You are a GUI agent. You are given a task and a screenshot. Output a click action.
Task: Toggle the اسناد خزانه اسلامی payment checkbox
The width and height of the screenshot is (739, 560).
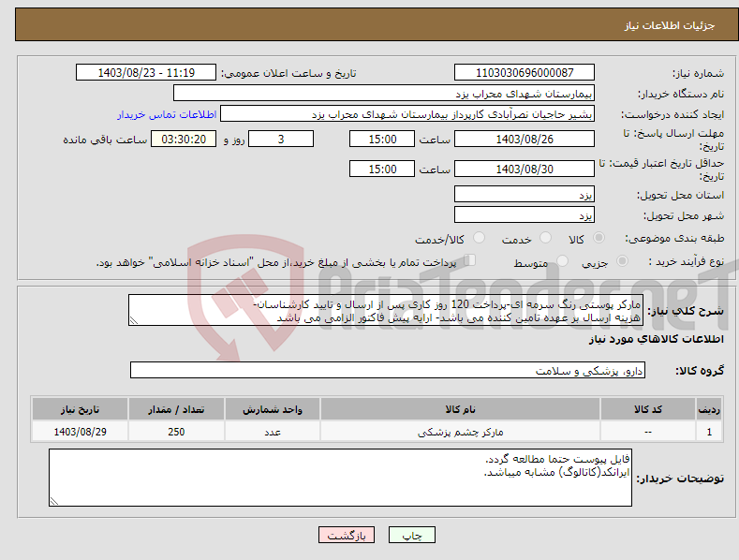coord(469,259)
